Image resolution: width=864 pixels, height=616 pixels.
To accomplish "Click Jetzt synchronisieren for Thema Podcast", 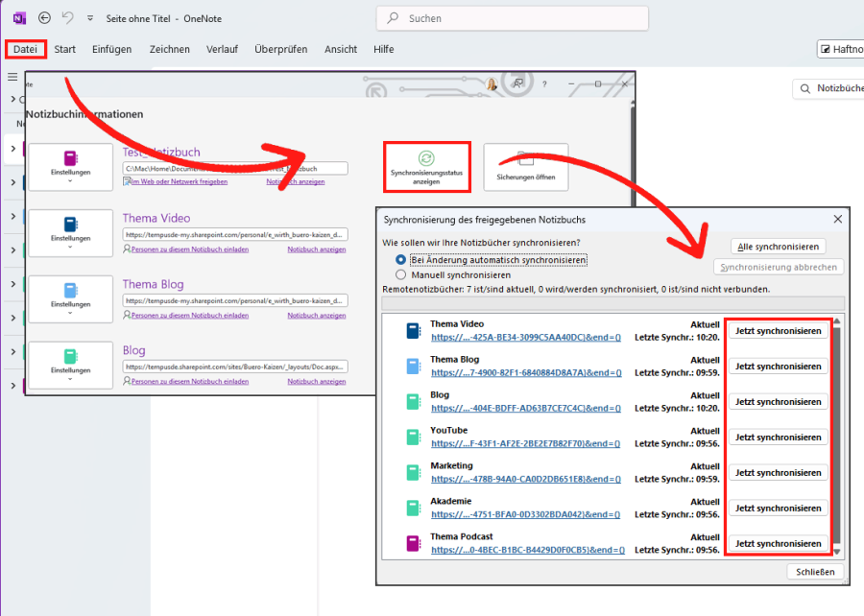I will tap(778, 543).
